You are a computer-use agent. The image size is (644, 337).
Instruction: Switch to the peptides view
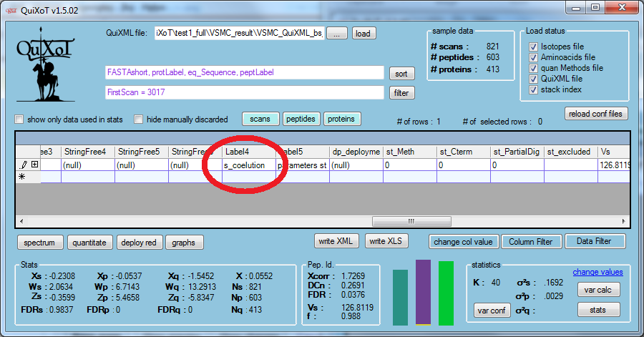pyautogui.click(x=301, y=119)
